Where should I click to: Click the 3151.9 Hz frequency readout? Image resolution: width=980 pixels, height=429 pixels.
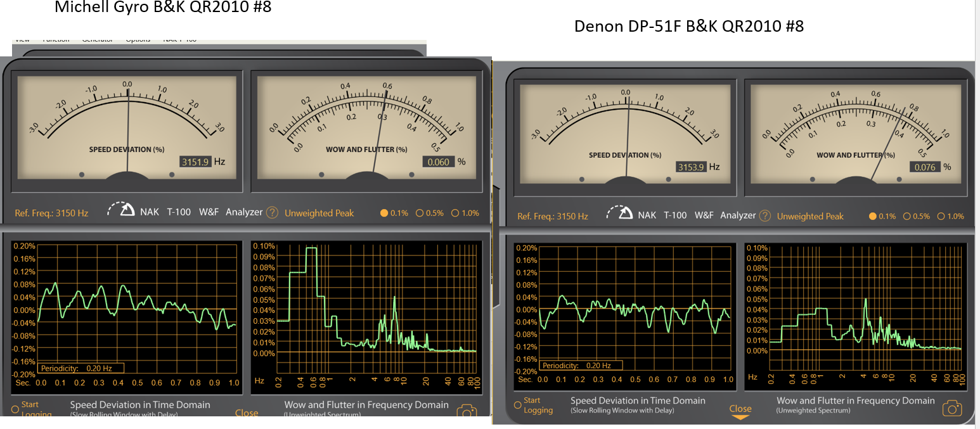tap(195, 162)
